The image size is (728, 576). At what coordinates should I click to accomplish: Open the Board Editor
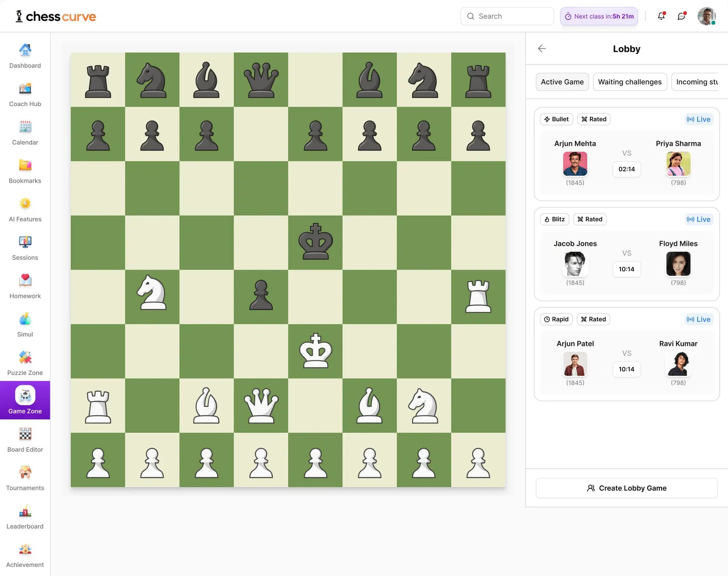click(x=25, y=440)
